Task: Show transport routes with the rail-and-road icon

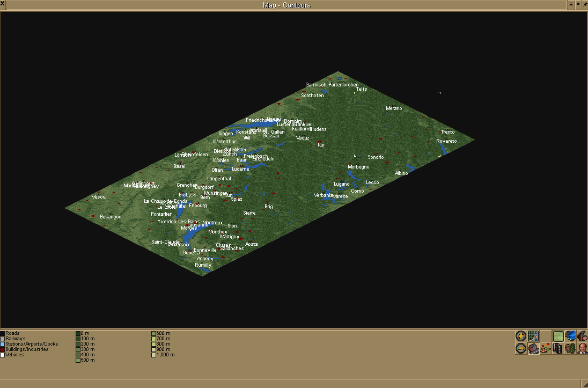Action: [558, 348]
